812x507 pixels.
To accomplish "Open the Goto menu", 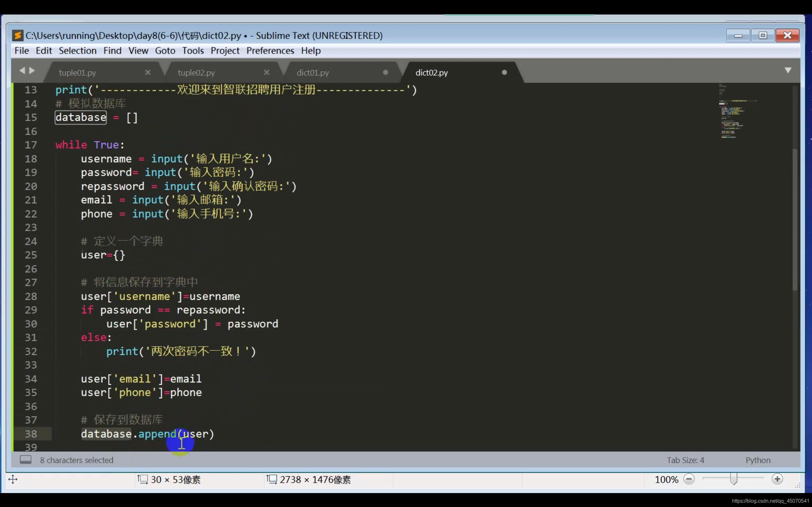I will click(165, 51).
